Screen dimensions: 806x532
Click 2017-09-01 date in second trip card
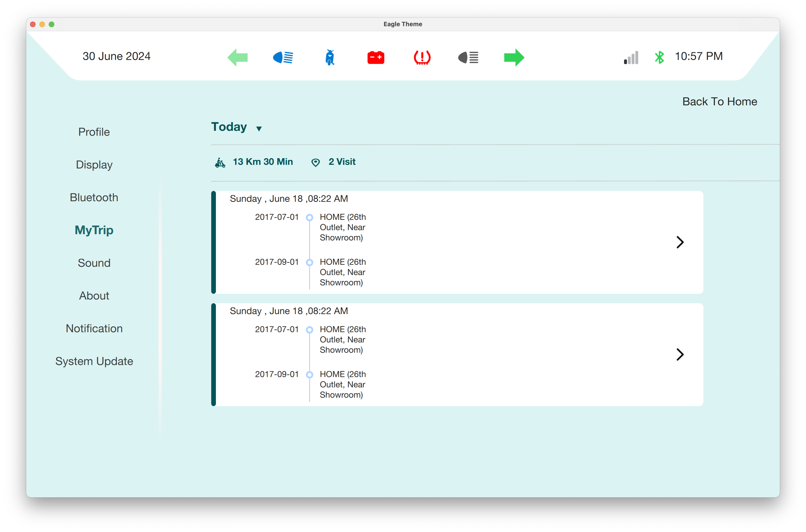tap(277, 375)
